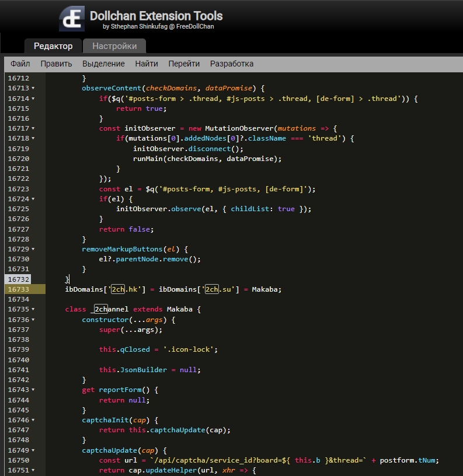Viewport: 463px width, 476px height.
Task: Click the Dollchan Extension Tools logo icon
Action: [72, 19]
